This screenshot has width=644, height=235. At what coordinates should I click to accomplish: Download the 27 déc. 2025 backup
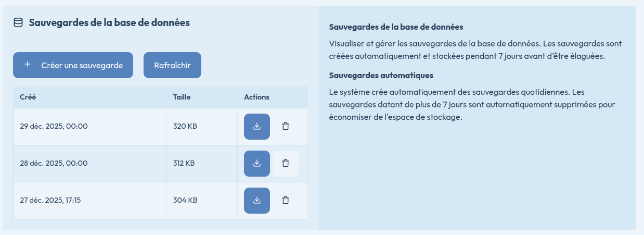pos(256,201)
